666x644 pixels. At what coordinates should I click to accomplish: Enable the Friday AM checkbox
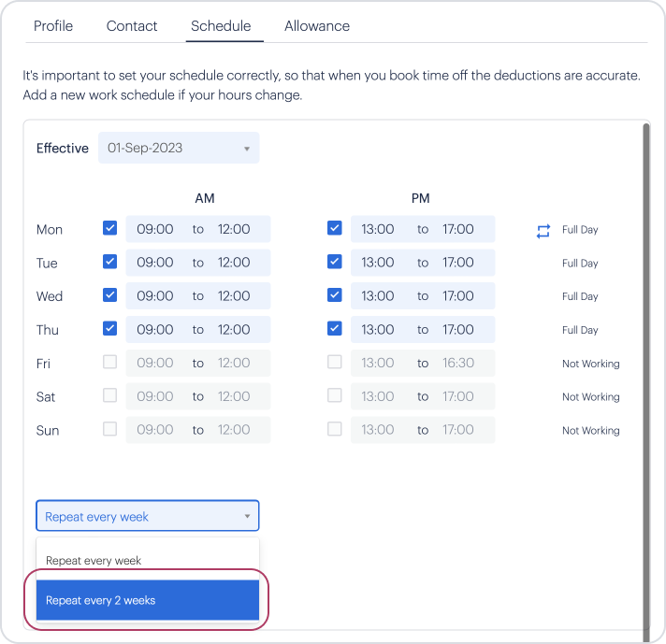click(x=110, y=363)
